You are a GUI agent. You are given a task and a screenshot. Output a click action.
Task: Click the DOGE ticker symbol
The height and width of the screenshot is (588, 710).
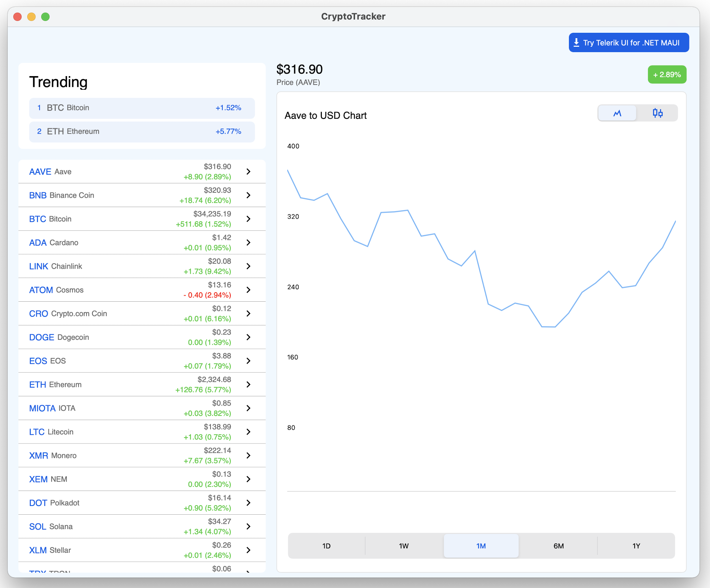42,337
